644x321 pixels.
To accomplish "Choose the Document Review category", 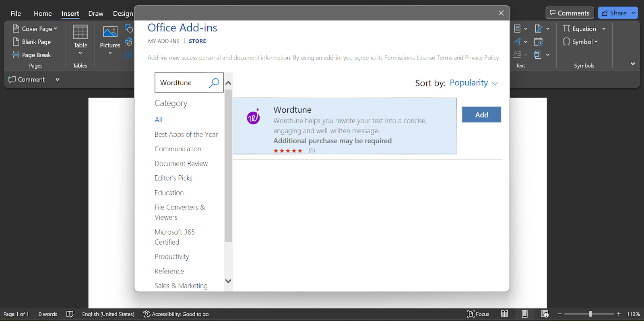I will (181, 164).
